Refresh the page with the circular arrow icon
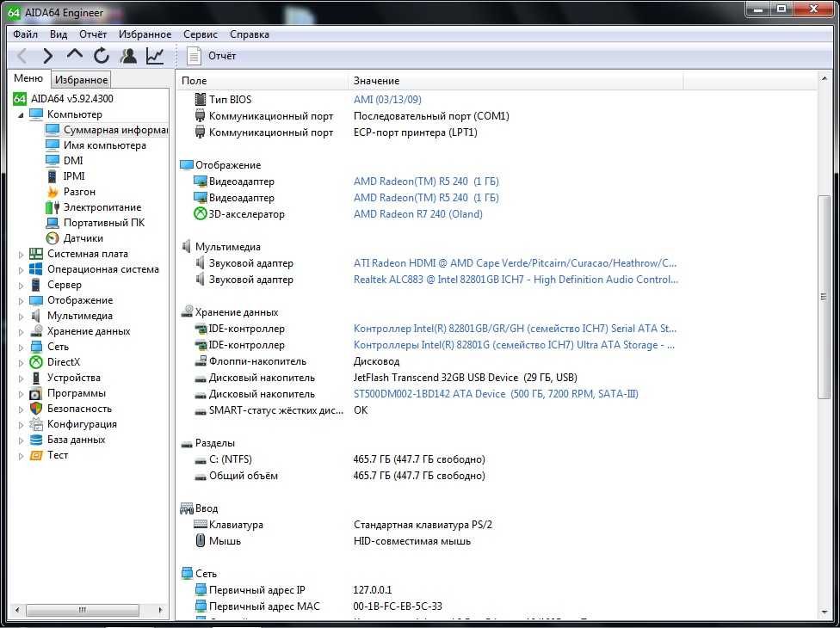The height and width of the screenshot is (628, 840). tap(102, 56)
